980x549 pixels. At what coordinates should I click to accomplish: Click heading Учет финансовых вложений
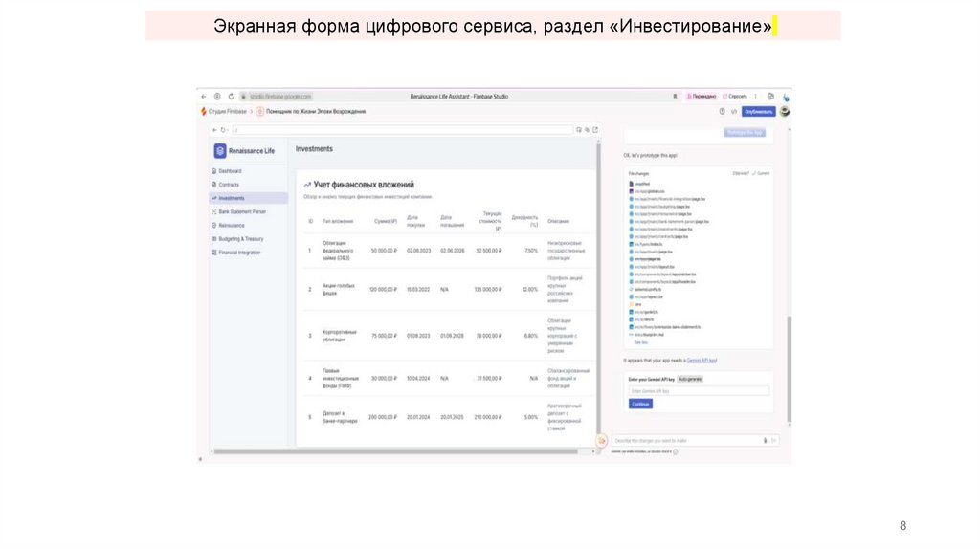(x=363, y=185)
